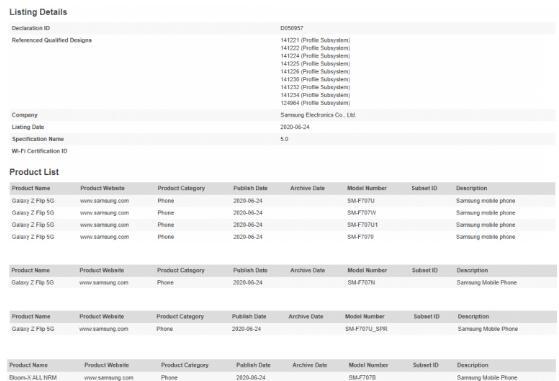Click the Samsung Electronics Co., Ltd. company name

click(x=318, y=115)
